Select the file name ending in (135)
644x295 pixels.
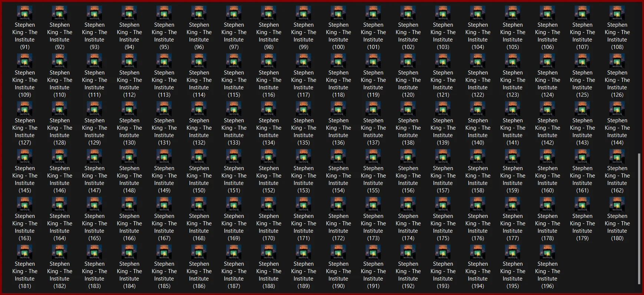304,132
